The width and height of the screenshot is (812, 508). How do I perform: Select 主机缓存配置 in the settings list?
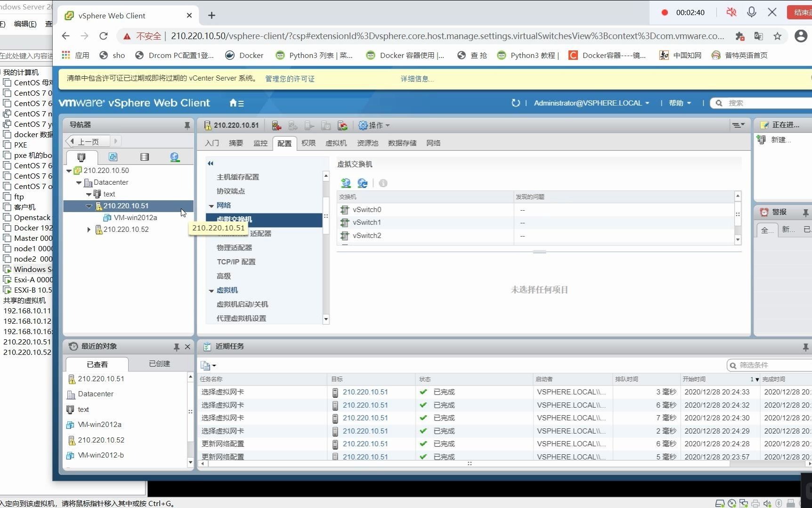(238, 177)
